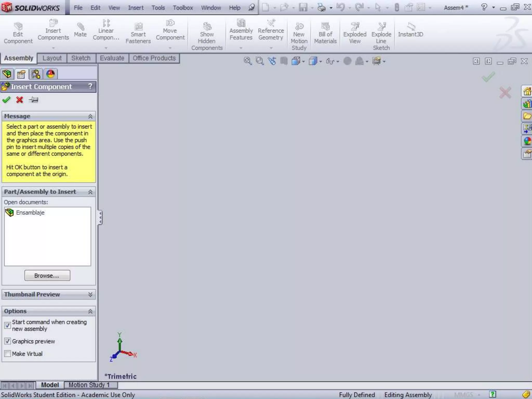Image resolution: width=532 pixels, height=399 pixels.
Task: Switch to the Evaluate tab
Action: (x=112, y=58)
